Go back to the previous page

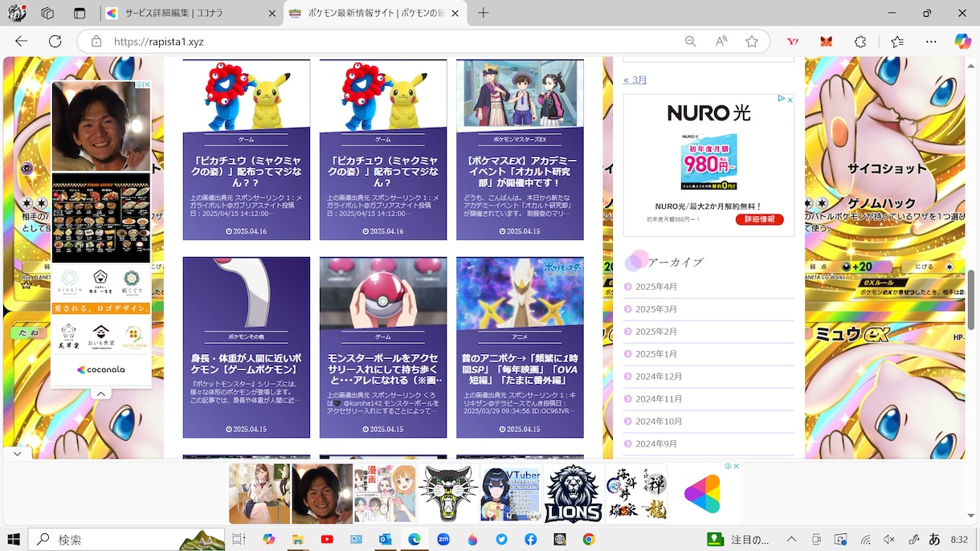coord(22,41)
